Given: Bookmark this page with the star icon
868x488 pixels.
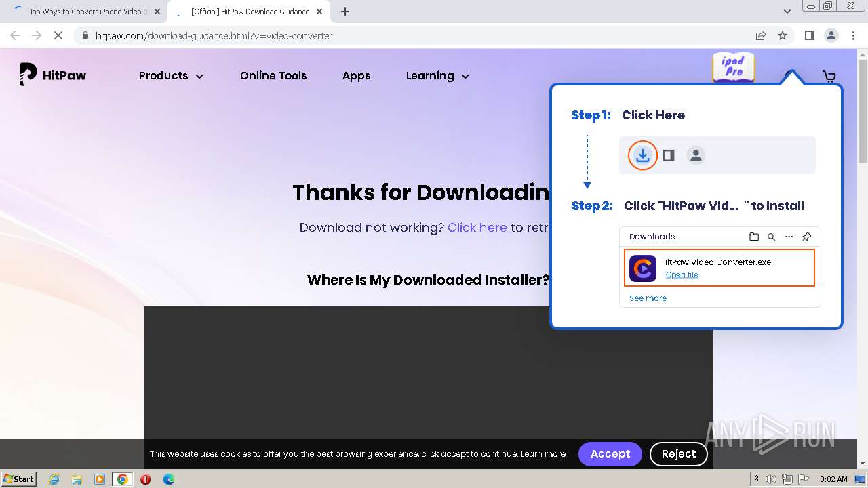Looking at the screenshot, I should 783,35.
